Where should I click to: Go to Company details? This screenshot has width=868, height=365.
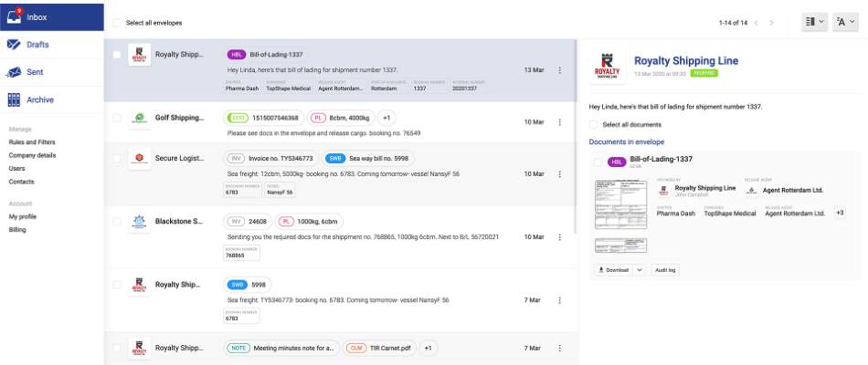point(32,155)
